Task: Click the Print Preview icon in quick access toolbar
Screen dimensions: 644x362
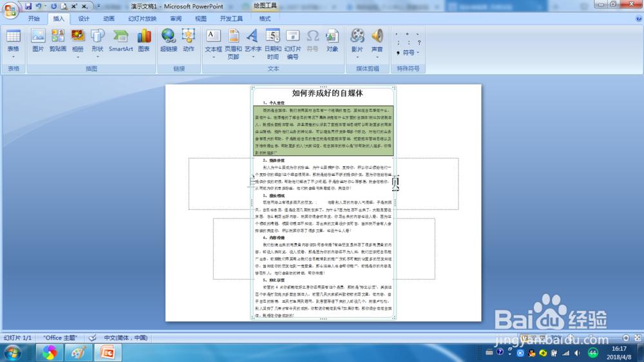Action: click(64, 6)
